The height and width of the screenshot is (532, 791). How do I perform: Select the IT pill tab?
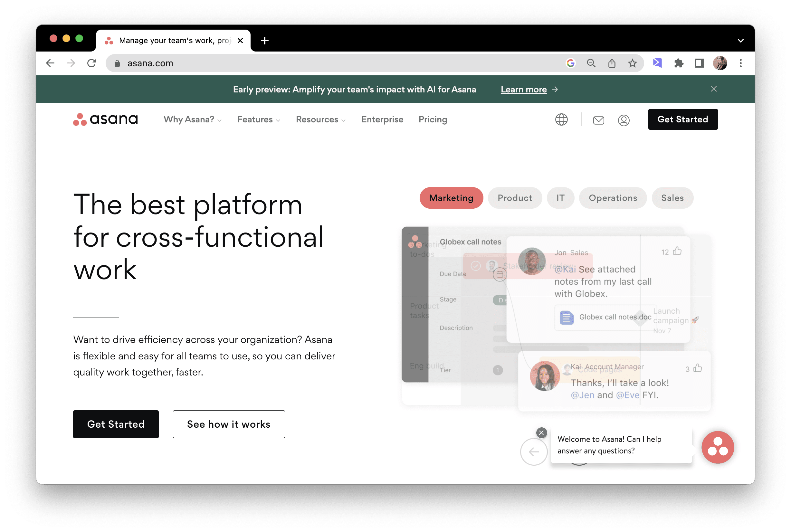click(560, 198)
